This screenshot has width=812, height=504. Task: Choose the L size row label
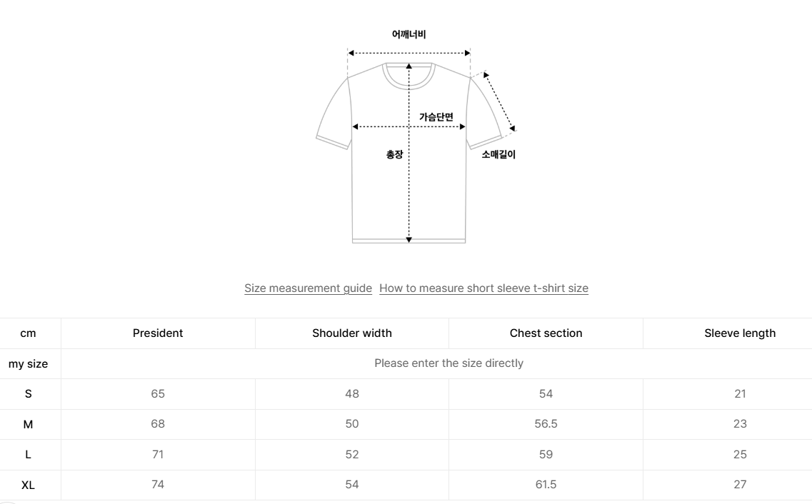tap(28, 455)
